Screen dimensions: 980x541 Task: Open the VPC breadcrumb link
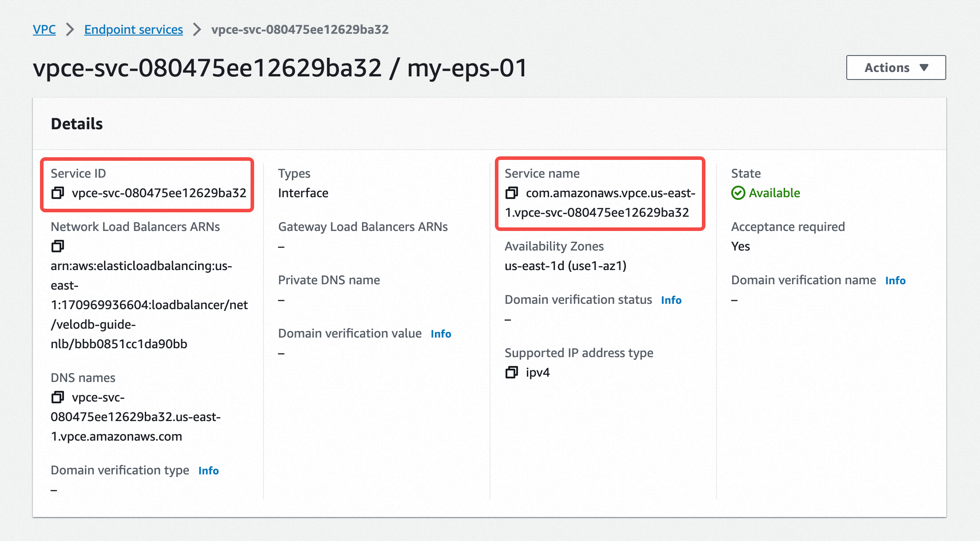tap(44, 29)
